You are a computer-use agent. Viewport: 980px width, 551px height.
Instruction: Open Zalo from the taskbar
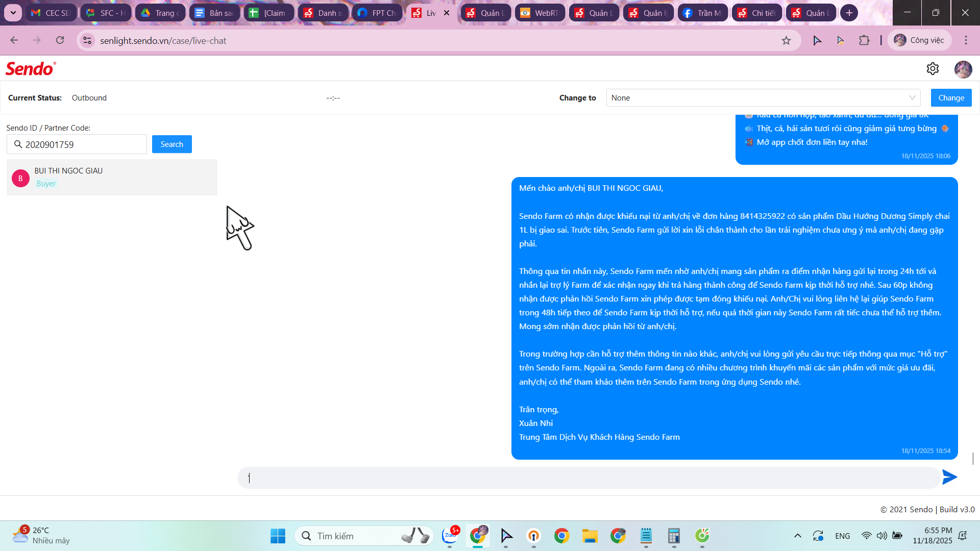pos(450,536)
